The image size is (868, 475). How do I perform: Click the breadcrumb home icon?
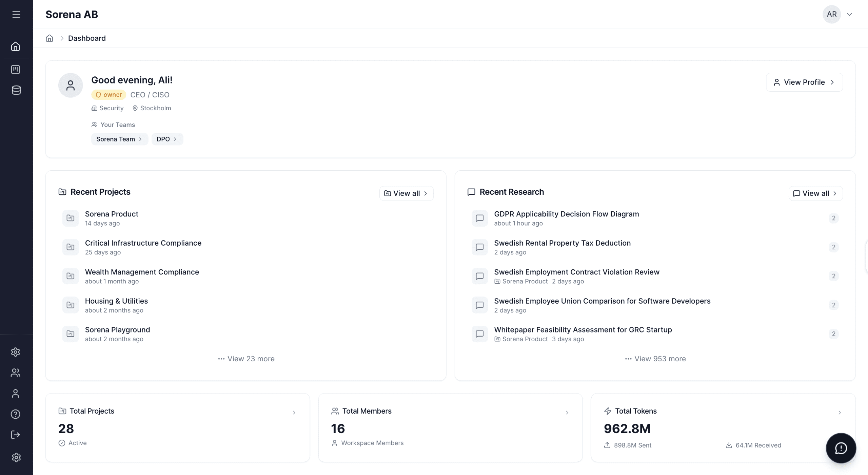click(x=50, y=38)
